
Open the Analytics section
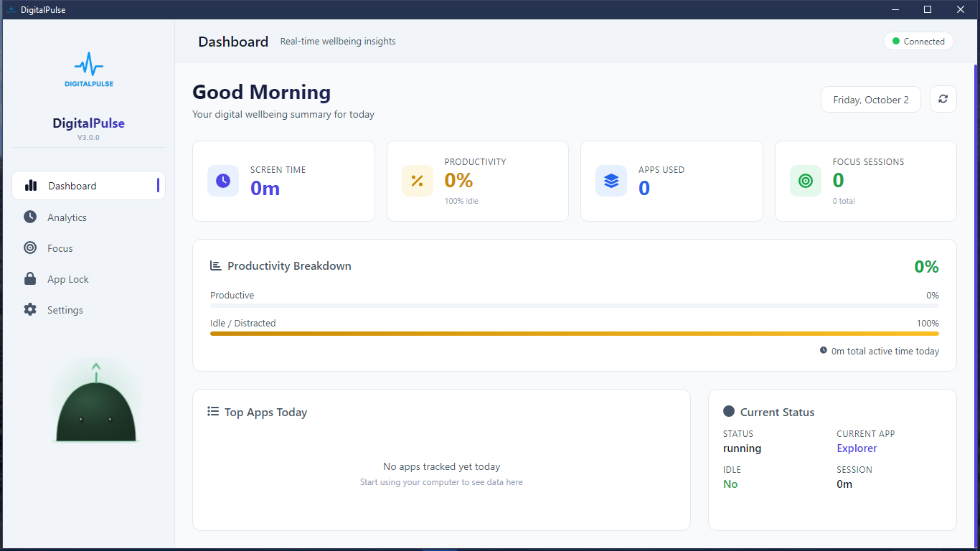[x=89, y=217]
